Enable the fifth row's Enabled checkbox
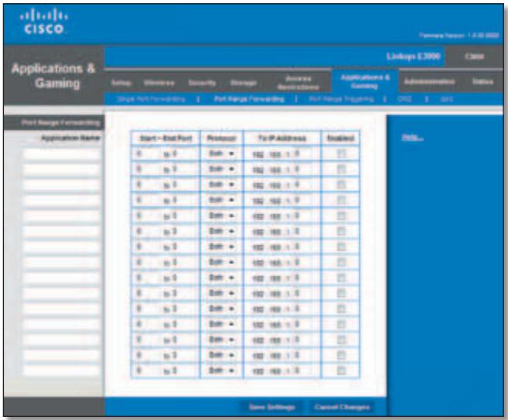Screen dimensions: 508x420 (341, 216)
